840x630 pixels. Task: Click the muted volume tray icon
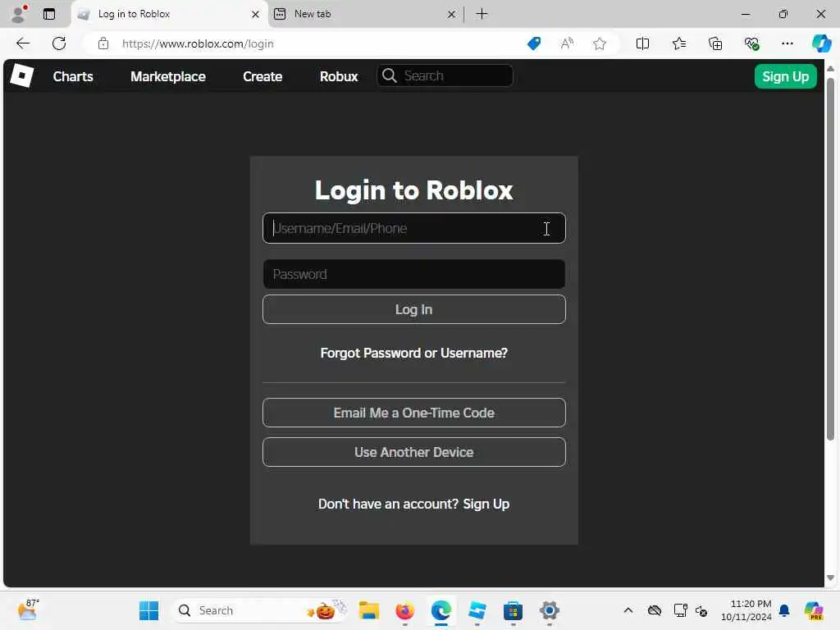click(x=701, y=610)
